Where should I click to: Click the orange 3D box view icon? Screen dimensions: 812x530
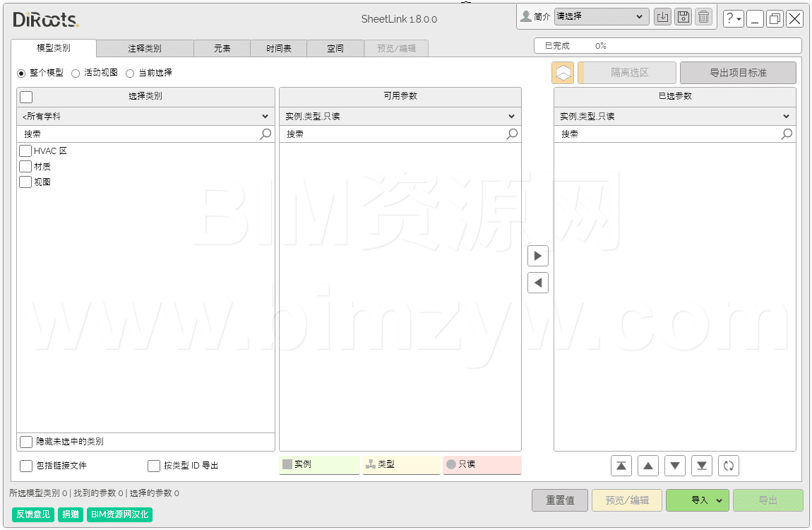click(x=563, y=73)
